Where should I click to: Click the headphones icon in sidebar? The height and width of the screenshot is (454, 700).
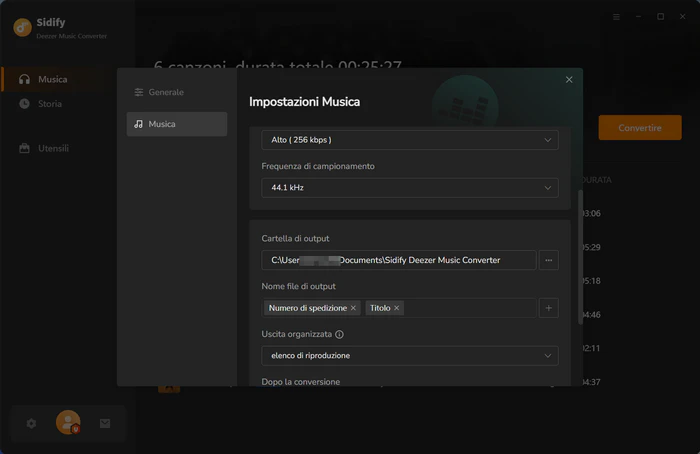[x=25, y=79]
